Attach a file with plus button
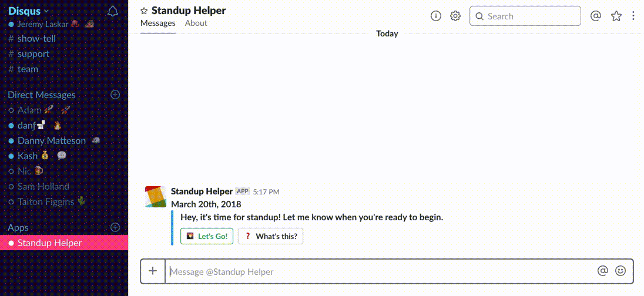The image size is (644, 296). coord(153,271)
